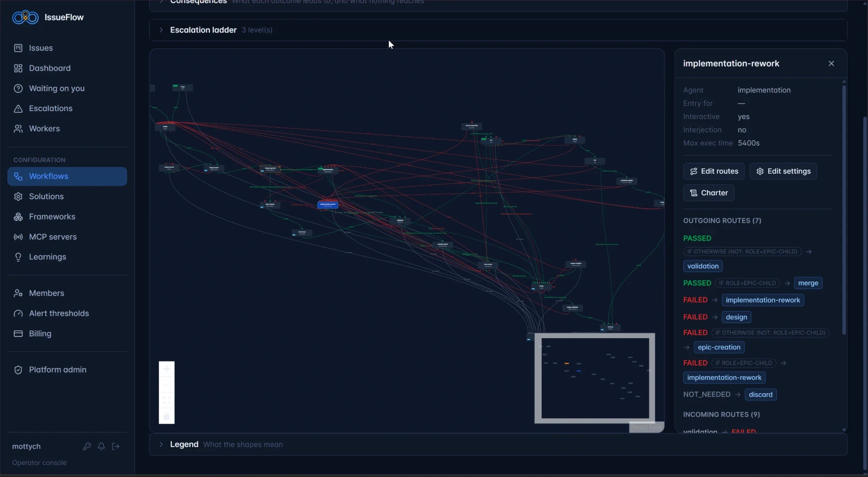The width and height of the screenshot is (868, 477).
Task: Click the Members person icon
Action: (x=18, y=293)
